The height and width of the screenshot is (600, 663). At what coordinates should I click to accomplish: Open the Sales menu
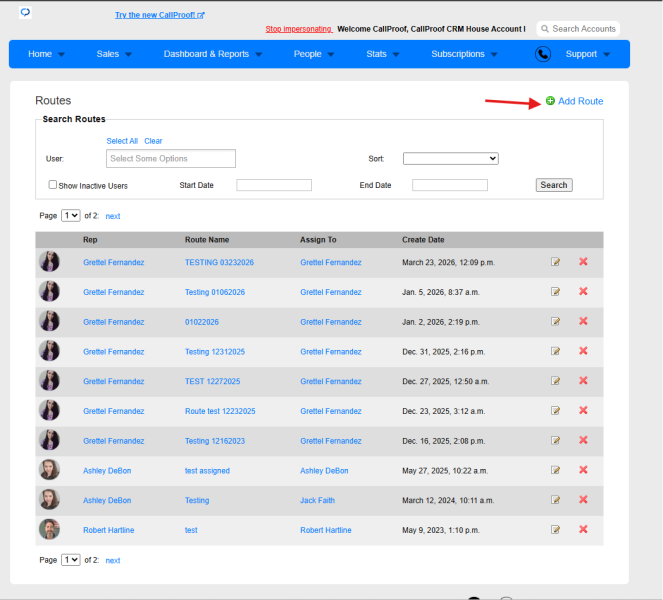(x=107, y=54)
